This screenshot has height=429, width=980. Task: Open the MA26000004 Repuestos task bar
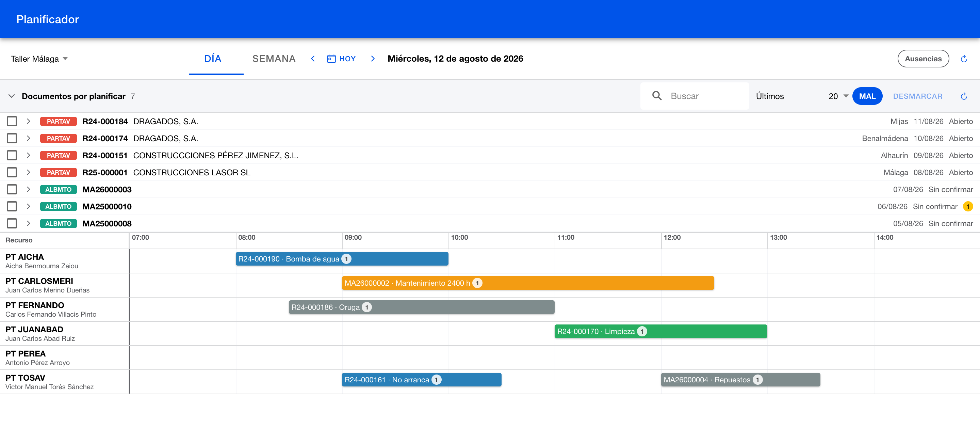tap(741, 380)
